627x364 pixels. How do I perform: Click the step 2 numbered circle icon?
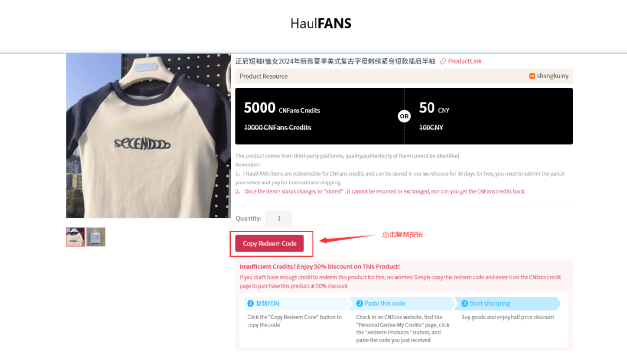(x=360, y=303)
